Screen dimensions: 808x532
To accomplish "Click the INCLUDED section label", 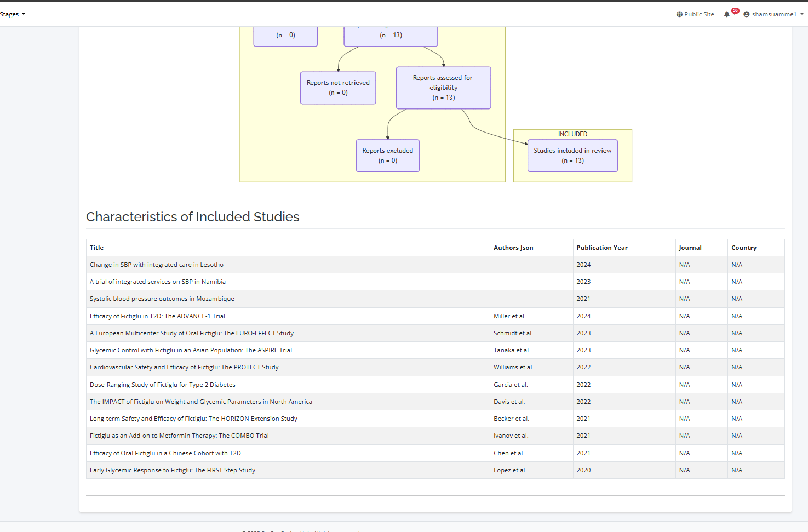I will click(x=572, y=134).
